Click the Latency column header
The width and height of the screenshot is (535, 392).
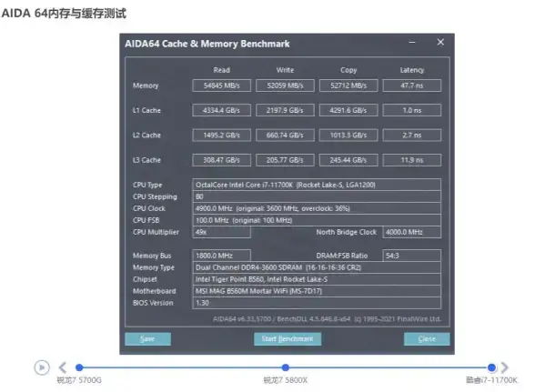point(412,70)
